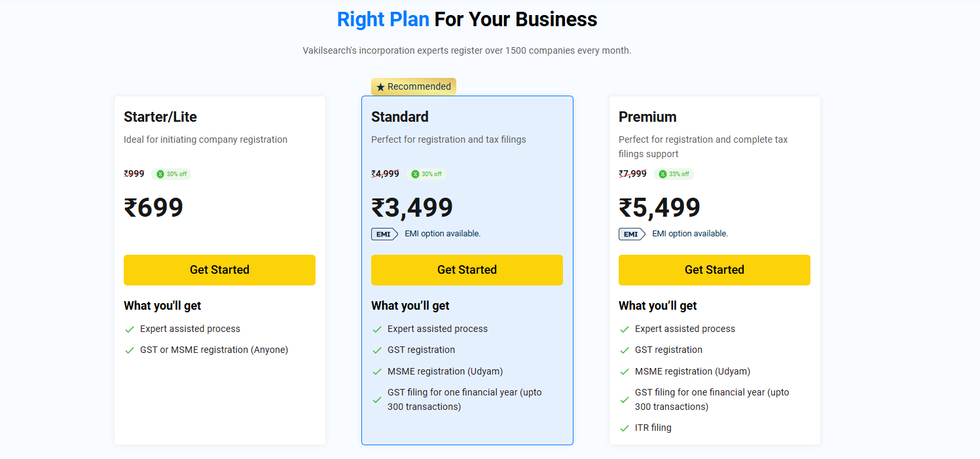Click the ₹3,499 Standard price
This screenshot has height=459, width=980.
[x=412, y=208]
